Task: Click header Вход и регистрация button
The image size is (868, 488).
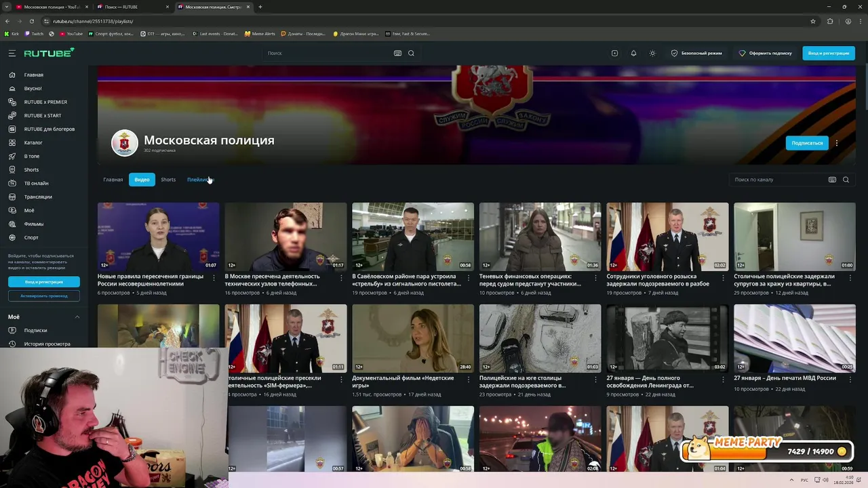Action: pos(829,53)
